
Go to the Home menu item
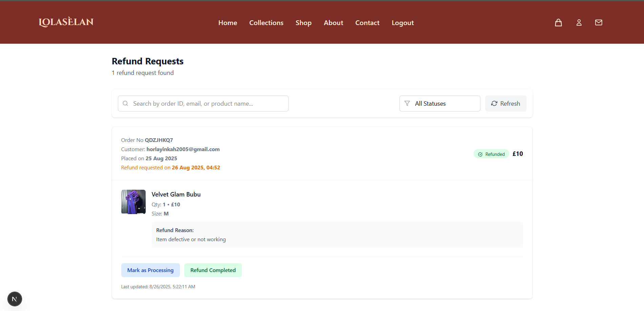pyautogui.click(x=228, y=23)
